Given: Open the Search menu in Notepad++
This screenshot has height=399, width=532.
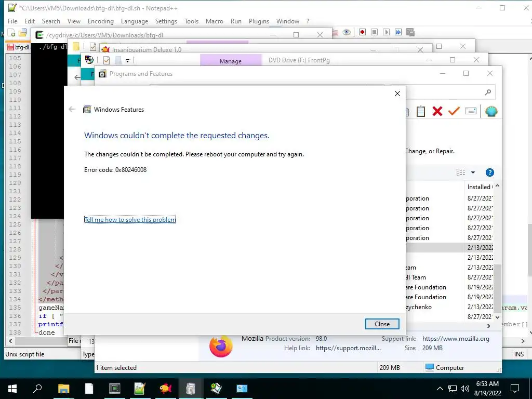Looking at the screenshot, I should click(51, 21).
